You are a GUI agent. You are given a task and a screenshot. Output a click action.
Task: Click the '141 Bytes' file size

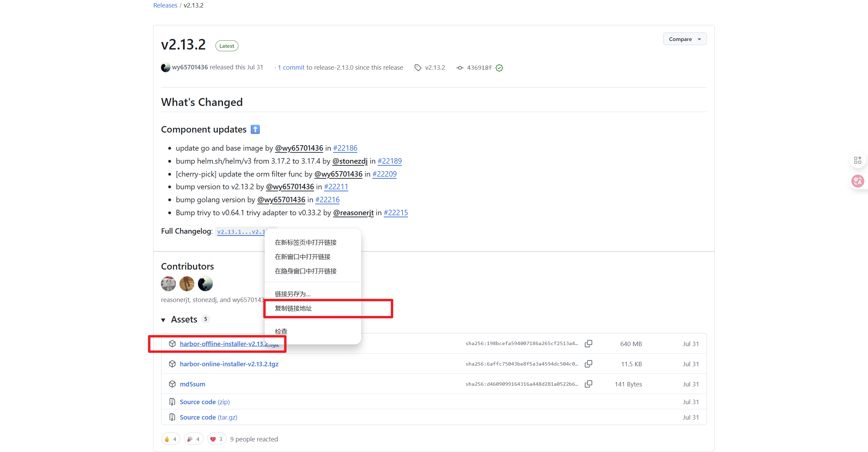pos(628,384)
